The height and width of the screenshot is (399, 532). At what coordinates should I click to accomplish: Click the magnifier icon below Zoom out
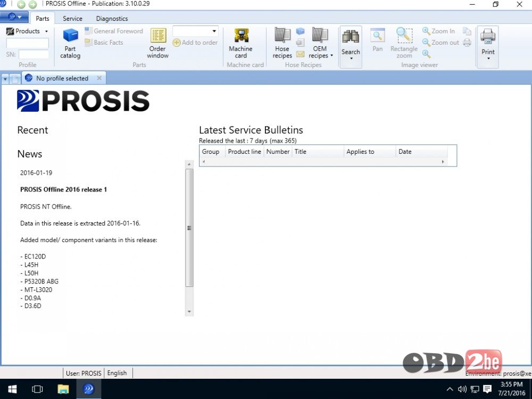tap(427, 54)
